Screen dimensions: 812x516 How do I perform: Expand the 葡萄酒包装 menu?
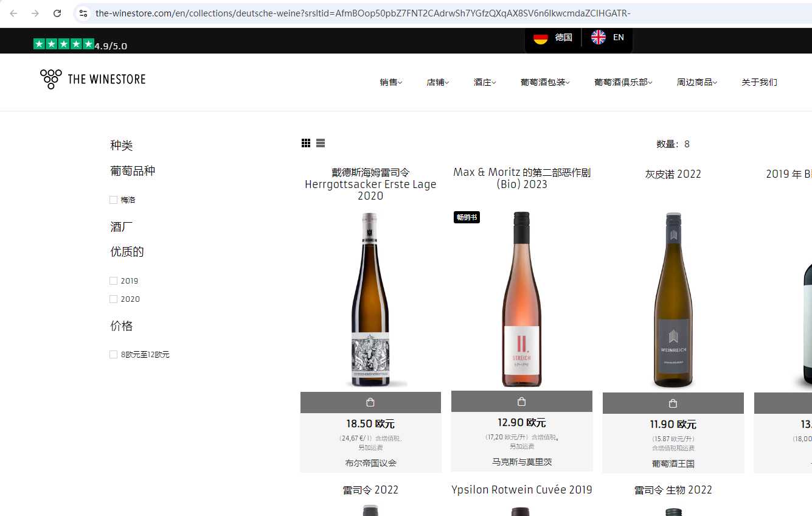[x=545, y=82]
